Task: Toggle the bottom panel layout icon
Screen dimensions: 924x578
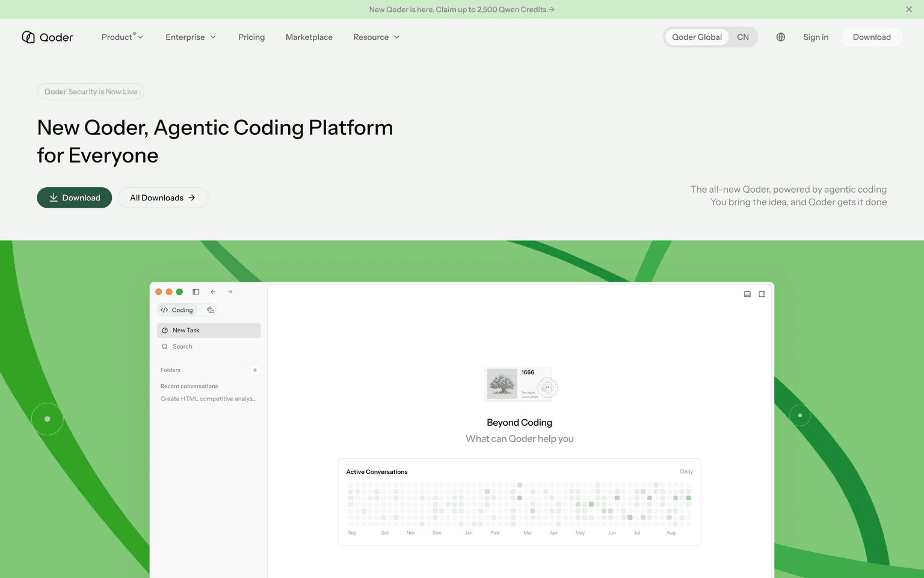Action: pos(747,294)
